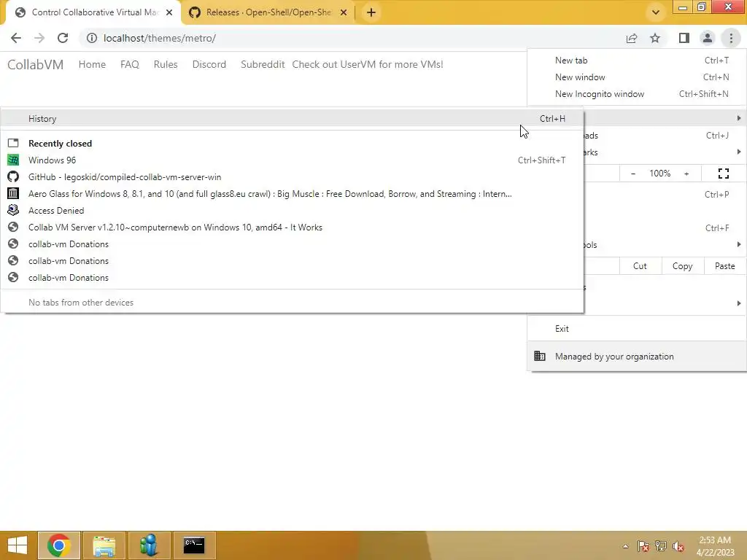Click the share page icon
The image size is (747, 560).
(x=632, y=38)
